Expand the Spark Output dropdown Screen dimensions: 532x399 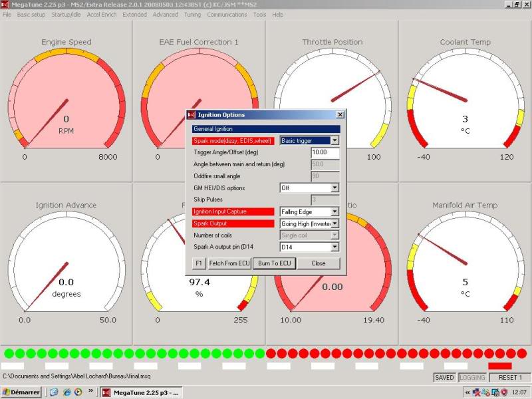(x=309, y=223)
